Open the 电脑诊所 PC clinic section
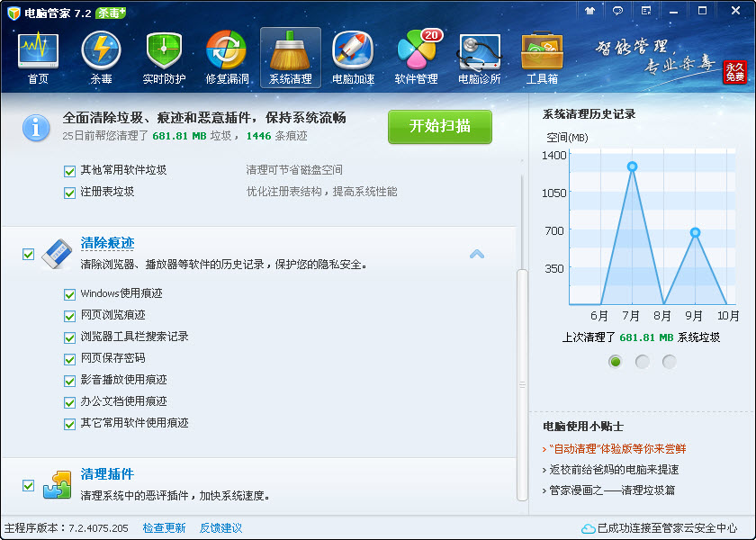Screen dimensions: 756x540 pos(479,58)
